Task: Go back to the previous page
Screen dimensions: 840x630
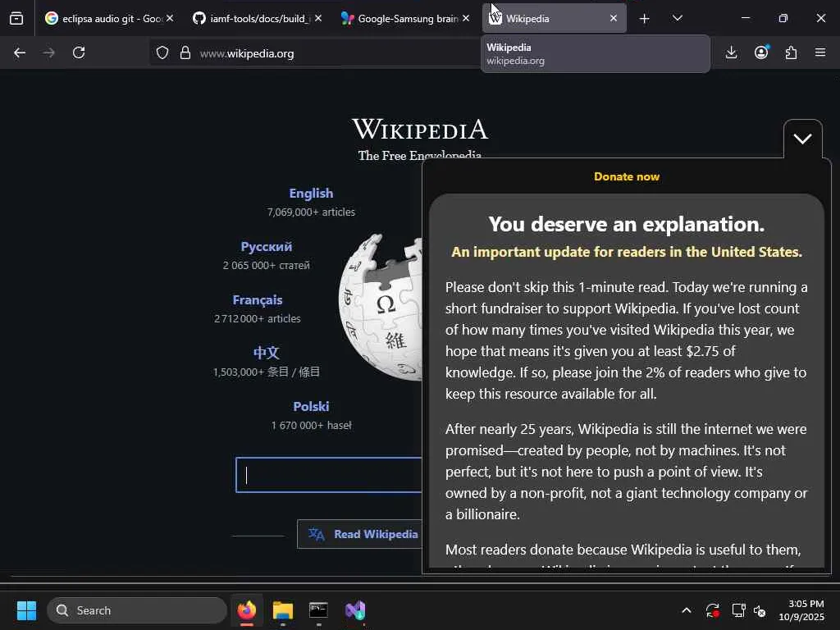Action: pos(20,52)
